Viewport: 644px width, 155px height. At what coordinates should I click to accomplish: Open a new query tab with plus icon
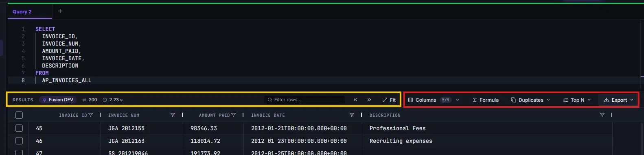pyautogui.click(x=60, y=11)
